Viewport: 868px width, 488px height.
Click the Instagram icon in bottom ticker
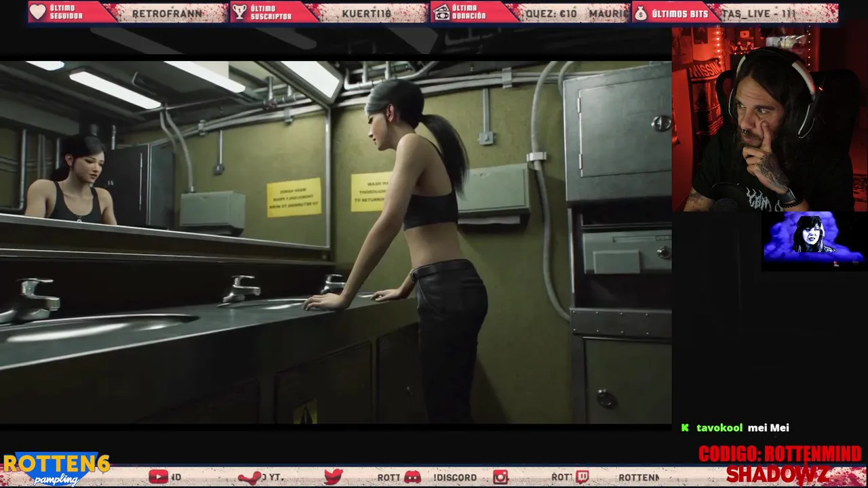click(x=500, y=477)
